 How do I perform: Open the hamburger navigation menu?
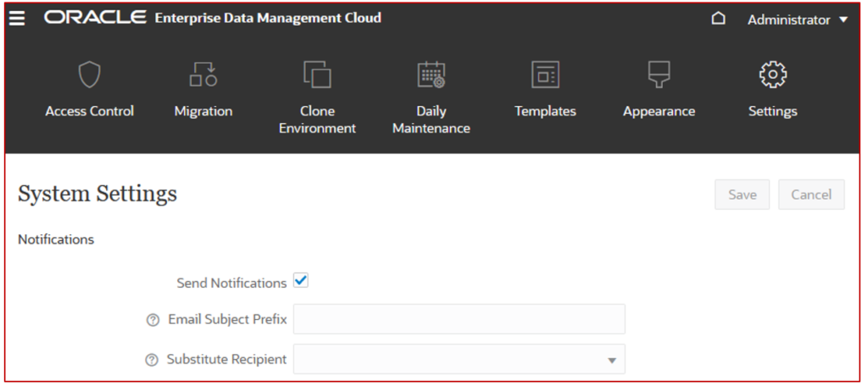point(17,19)
